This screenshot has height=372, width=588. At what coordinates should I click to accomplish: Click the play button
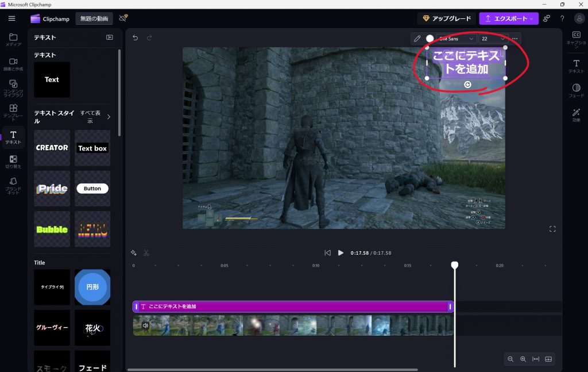coord(341,253)
